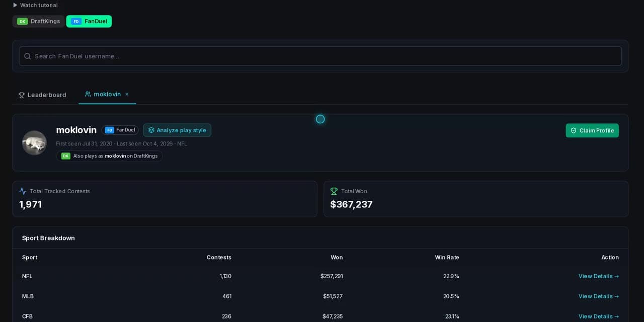Click the pulse icon by Total Tracked Contests
The width and height of the screenshot is (644, 322).
click(x=23, y=191)
